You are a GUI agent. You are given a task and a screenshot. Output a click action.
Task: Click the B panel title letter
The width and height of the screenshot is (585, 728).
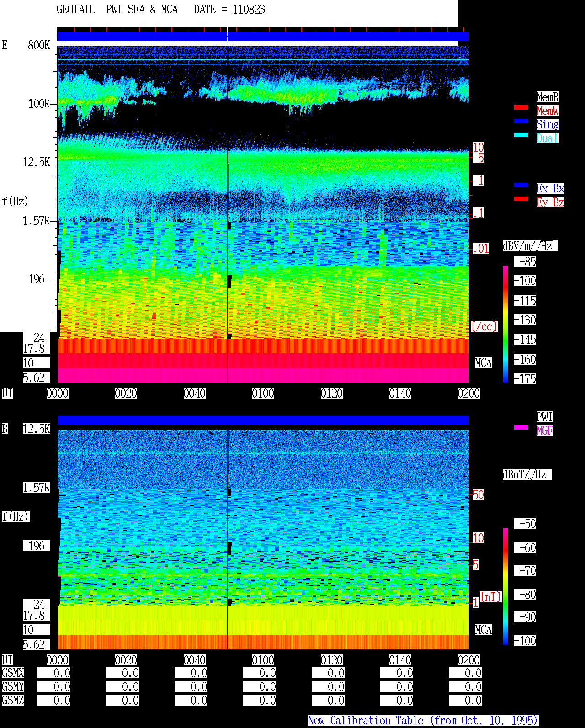[x=5, y=429]
